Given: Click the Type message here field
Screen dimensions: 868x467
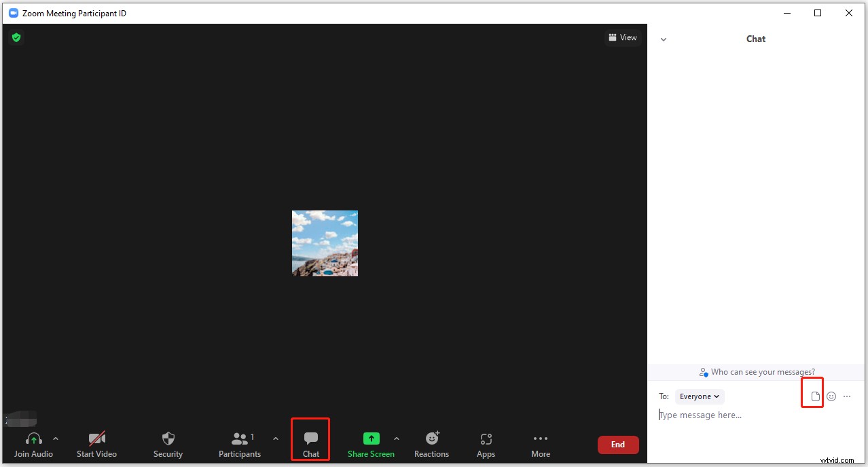Looking at the screenshot, I should coord(700,415).
